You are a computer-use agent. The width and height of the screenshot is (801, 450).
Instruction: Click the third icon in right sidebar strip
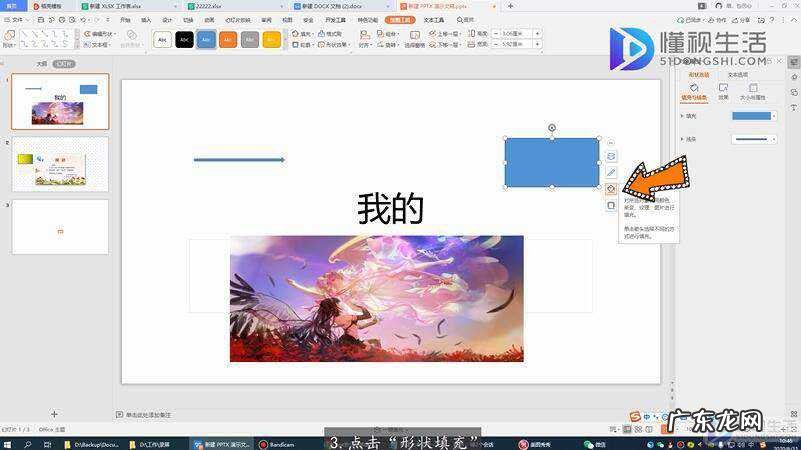[x=793, y=92]
